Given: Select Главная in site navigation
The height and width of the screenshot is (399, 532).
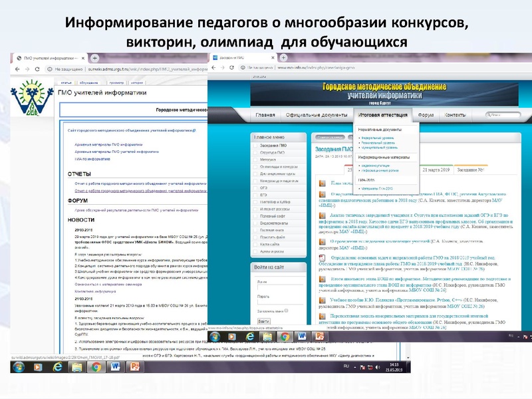Looking at the screenshot, I should [x=266, y=114].
